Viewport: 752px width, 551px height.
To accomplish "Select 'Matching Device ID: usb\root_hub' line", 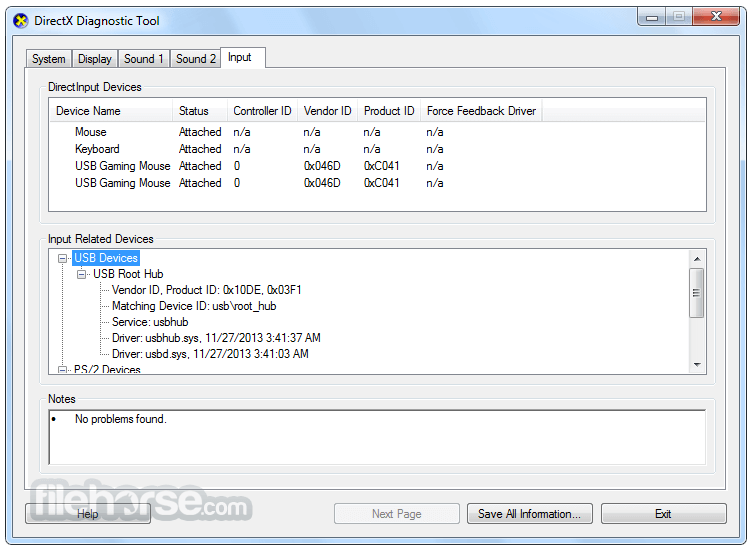I will [x=194, y=306].
